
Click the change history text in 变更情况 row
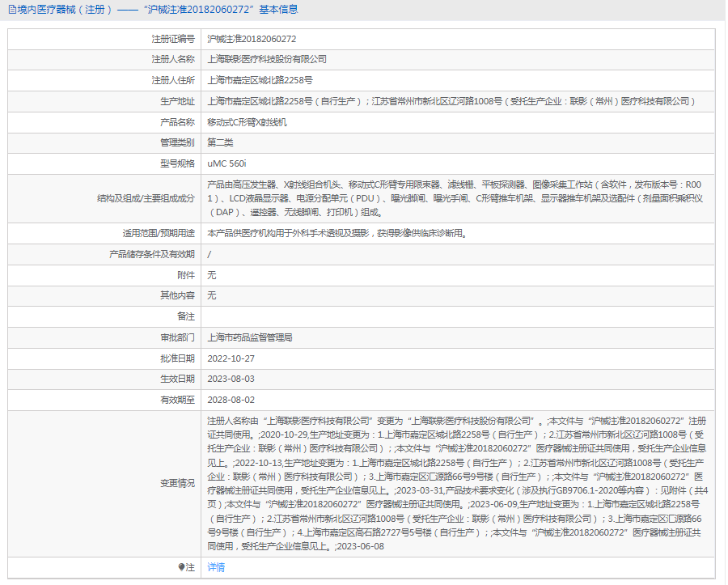coord(457,483)
